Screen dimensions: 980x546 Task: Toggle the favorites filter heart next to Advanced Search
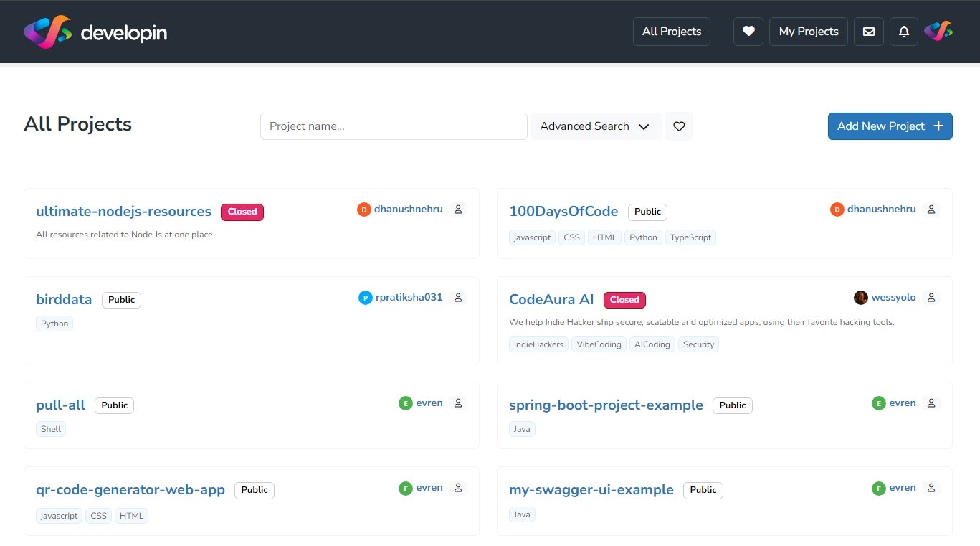[x=678, y=126]
